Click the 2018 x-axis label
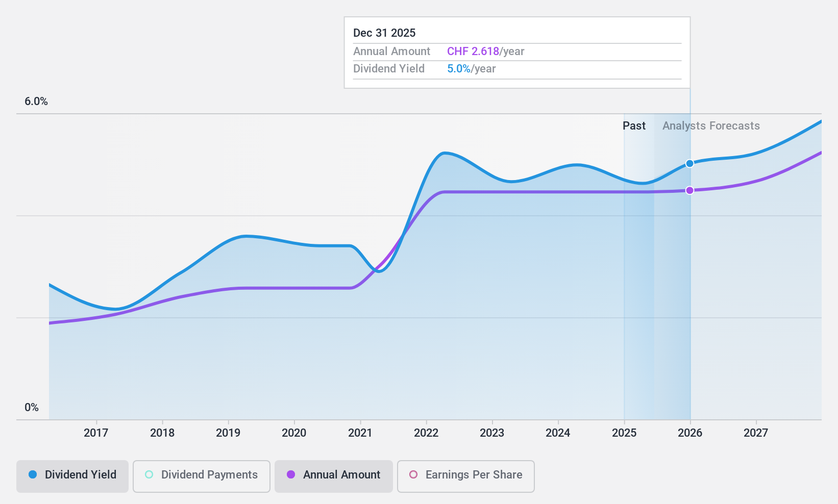Image resolution: width=838 pixels, height=504 pixels. pos(162,433)
